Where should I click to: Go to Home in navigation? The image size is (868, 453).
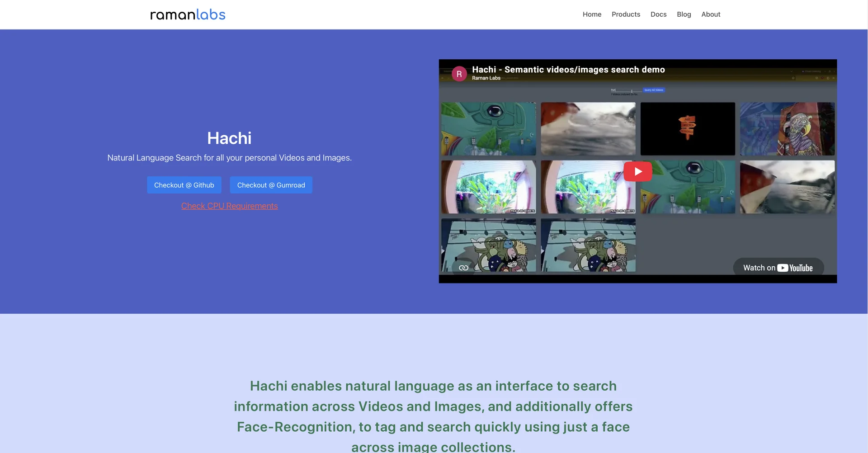pyautogui.click(x=592, y=14)
